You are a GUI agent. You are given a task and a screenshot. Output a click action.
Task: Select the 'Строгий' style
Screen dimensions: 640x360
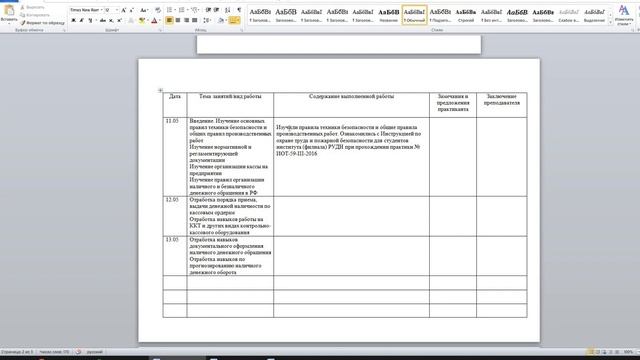[x=466, y=15]
